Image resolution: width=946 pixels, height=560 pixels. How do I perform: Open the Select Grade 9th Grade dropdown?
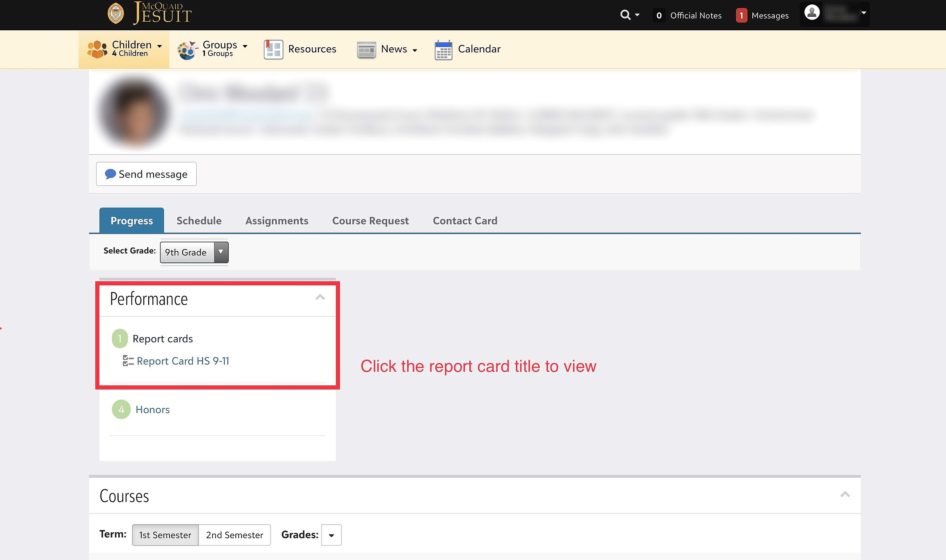point(194,252)
